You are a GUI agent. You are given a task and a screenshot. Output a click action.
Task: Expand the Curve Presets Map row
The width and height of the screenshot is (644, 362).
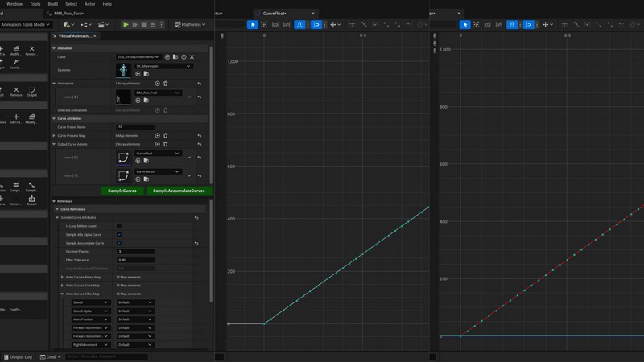click(55, 135)
